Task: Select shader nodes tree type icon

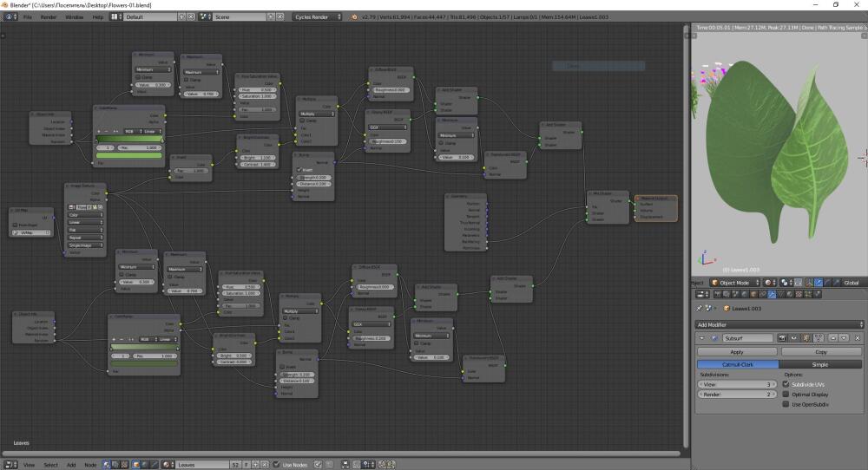Action: point(107,465)
